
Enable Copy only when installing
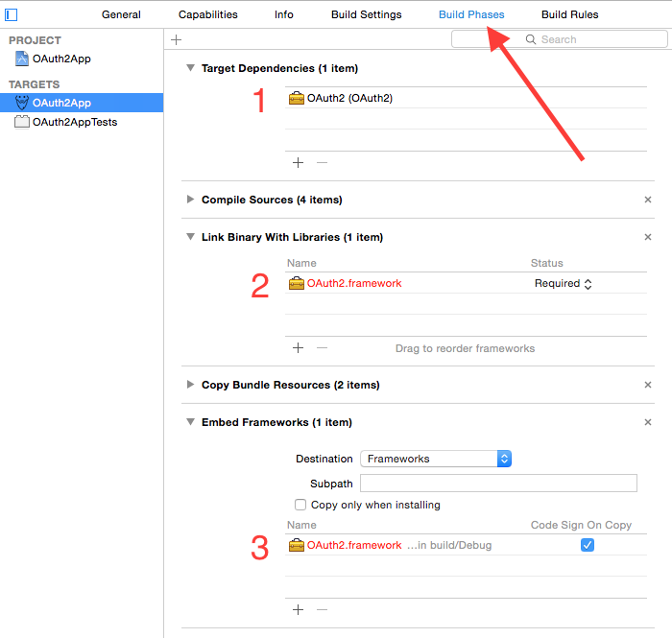300,505
